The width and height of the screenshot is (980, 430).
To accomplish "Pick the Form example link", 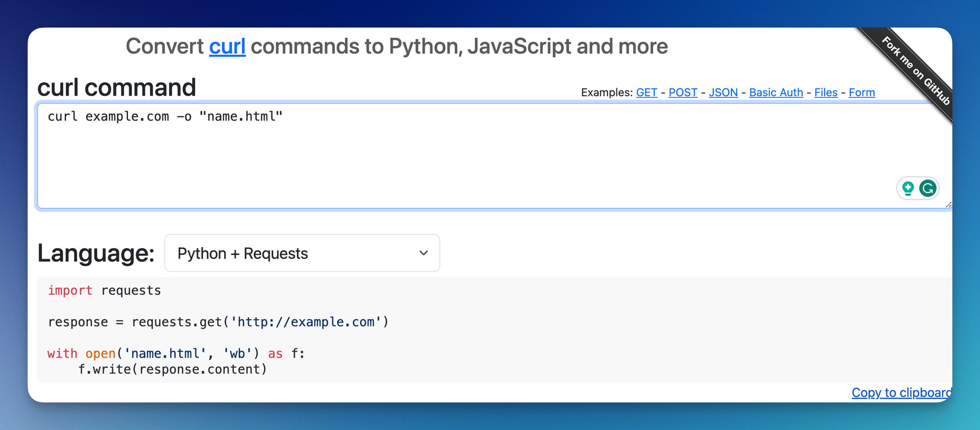I will point(861,93).
